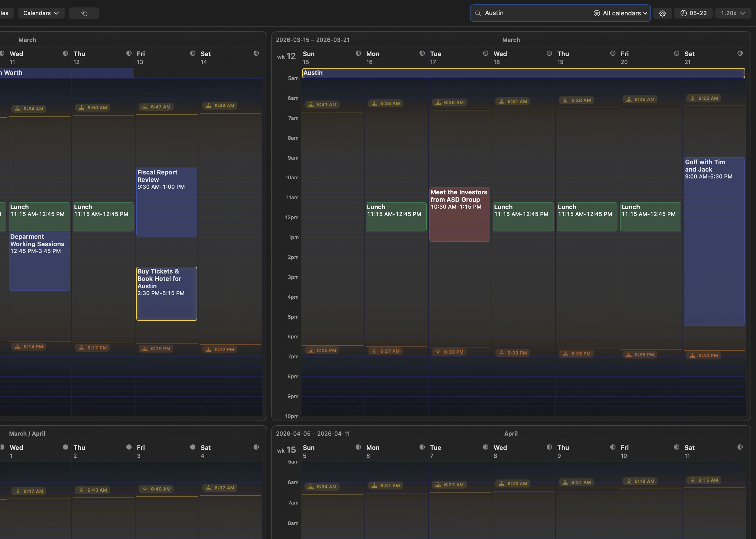Open the settings gear
756x539 pixels.
click(x=662, y=13)
